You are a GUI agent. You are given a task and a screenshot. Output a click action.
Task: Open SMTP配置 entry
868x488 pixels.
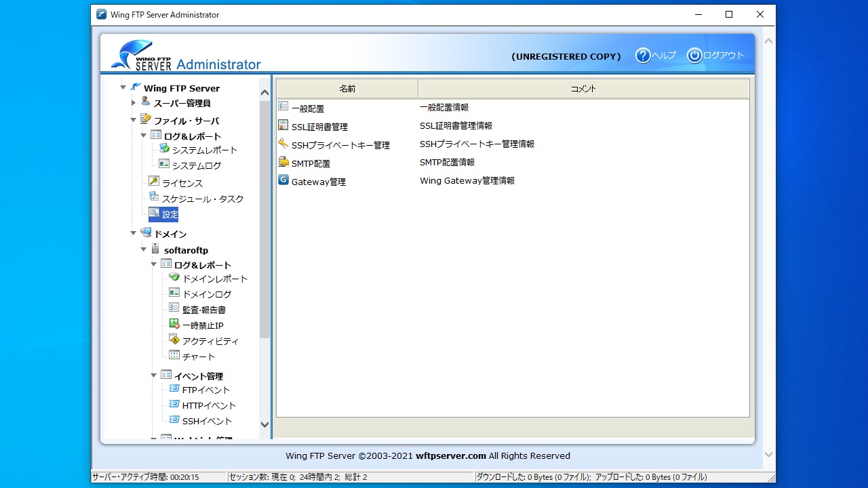(x=311, y=163)
